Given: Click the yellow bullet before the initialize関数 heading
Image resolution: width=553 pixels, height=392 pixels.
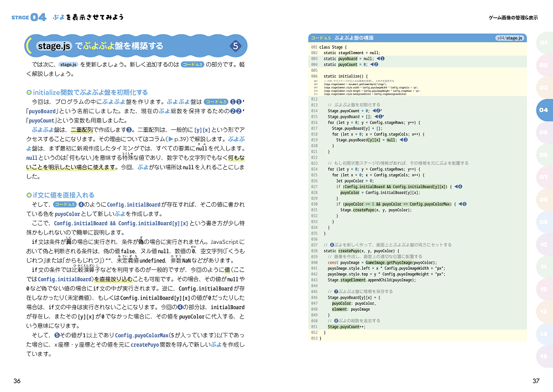Looking at the screenshot, I should pos(29,92).
